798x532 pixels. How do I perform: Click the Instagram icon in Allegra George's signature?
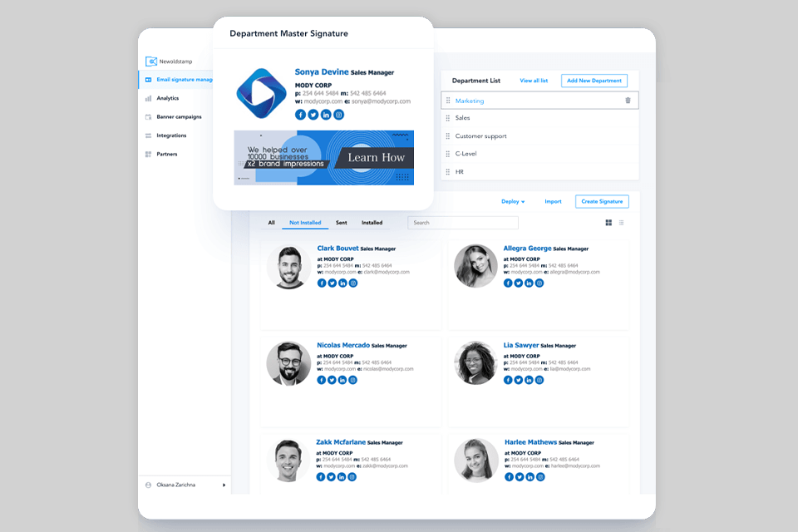(539, 283)
